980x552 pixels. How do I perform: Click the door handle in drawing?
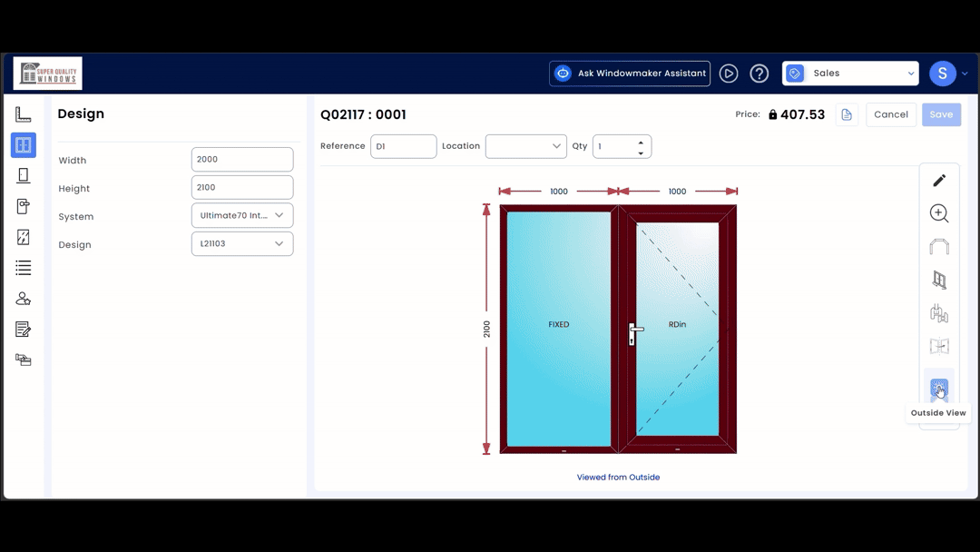633,333
